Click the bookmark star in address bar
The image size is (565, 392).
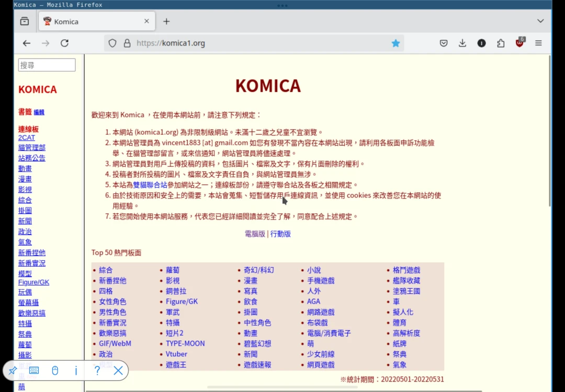point(395,43)
